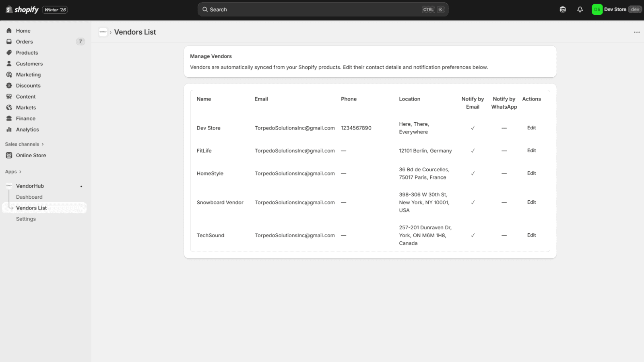The image size is (644, 362).
Task: Open the VendorHub Dashboard page
Action: click(29, 197)
